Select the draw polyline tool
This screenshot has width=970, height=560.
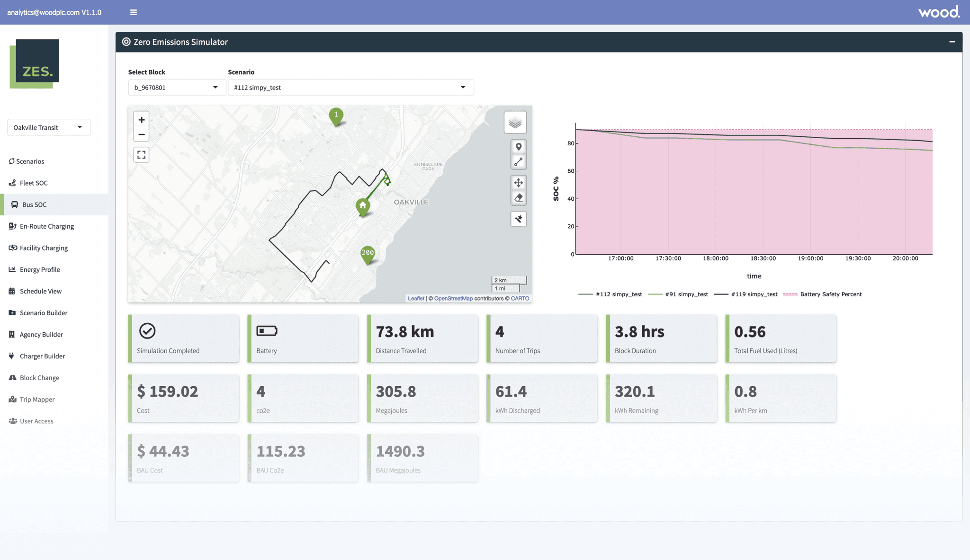[519, 162]
